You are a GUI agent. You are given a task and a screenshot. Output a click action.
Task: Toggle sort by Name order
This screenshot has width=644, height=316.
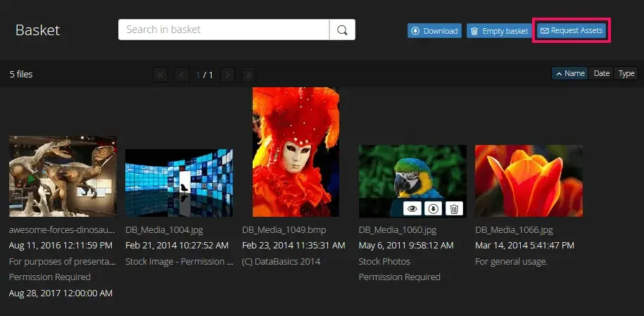click(569, 73)
